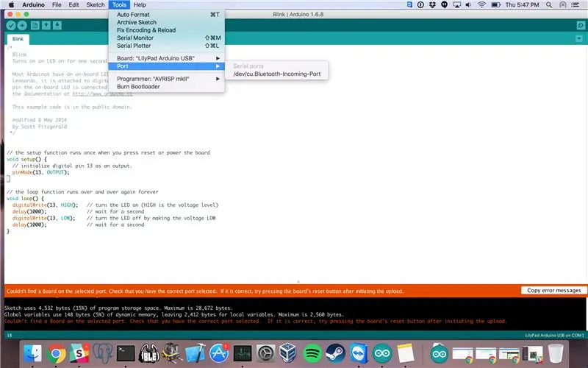Click the Open sketch up-arrow icon
Screen dimensions: 588x368
[46, 25]
